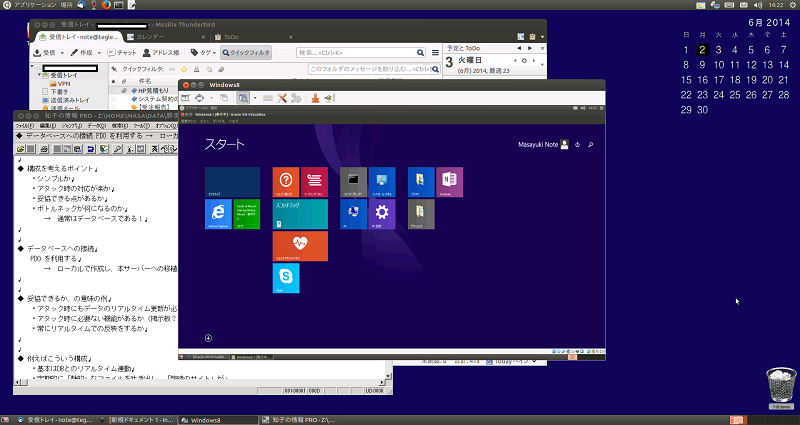800x425 pixels.
Task: Click the open-folder icon in editor toolbar
Action: coord(20,149)
